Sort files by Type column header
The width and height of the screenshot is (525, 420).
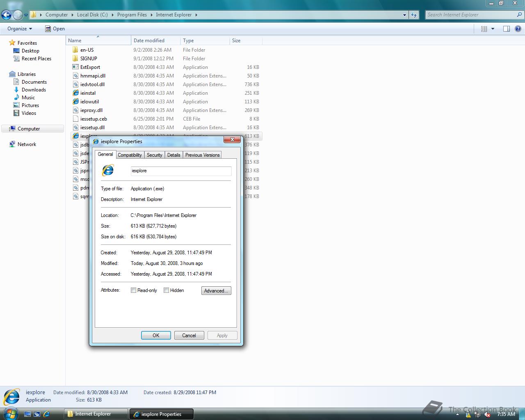pyautogui.click(x=205, y=41)
